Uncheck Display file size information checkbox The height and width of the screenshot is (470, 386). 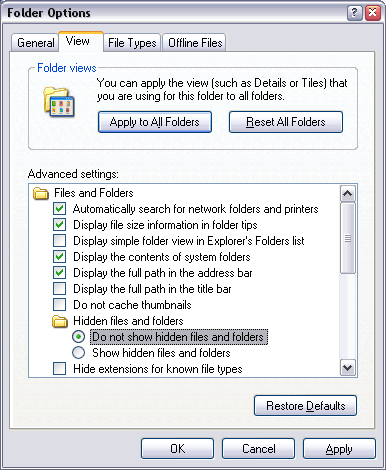click(x=60, y=225)
